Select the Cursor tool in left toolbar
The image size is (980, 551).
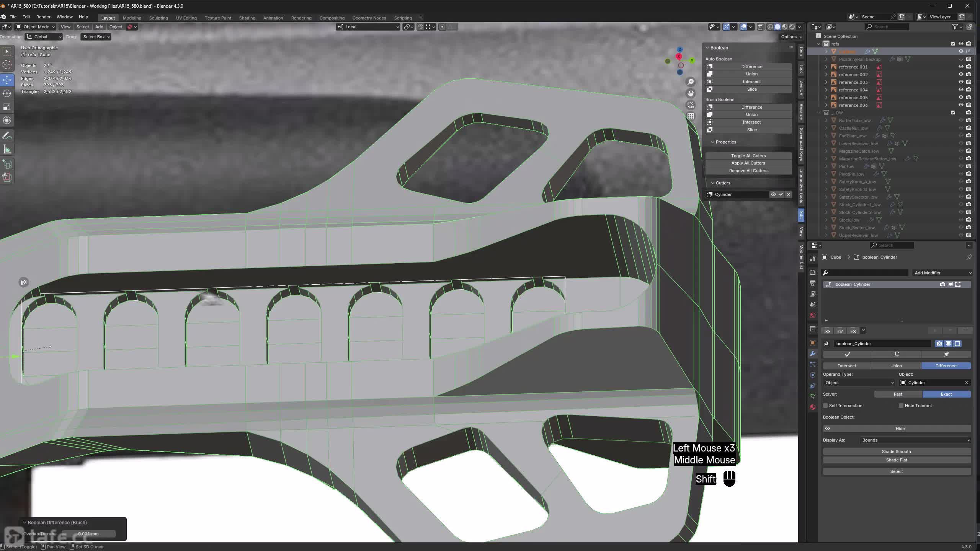click(x=7, y=65)
